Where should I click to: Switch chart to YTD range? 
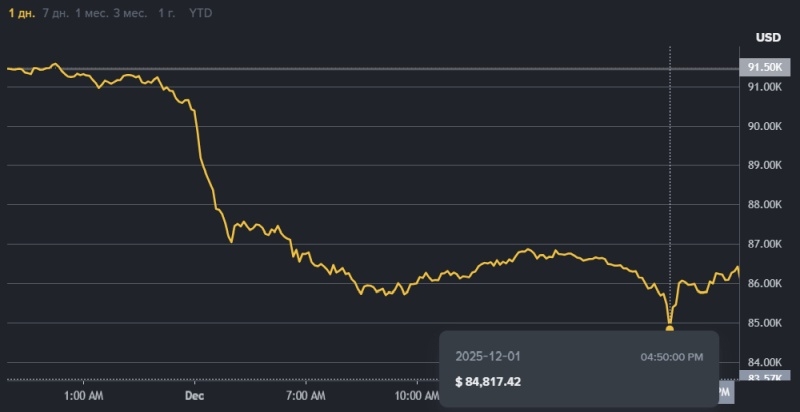tap(201, 13)
